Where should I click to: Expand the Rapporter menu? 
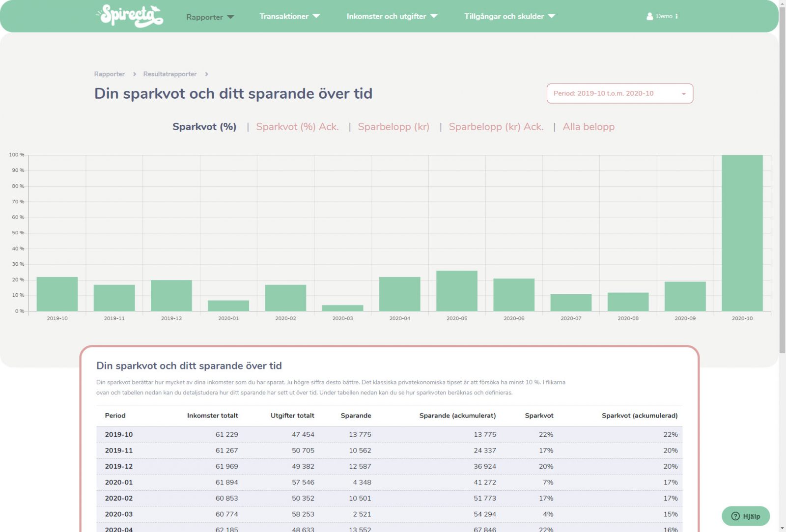[x=210, y=17]
